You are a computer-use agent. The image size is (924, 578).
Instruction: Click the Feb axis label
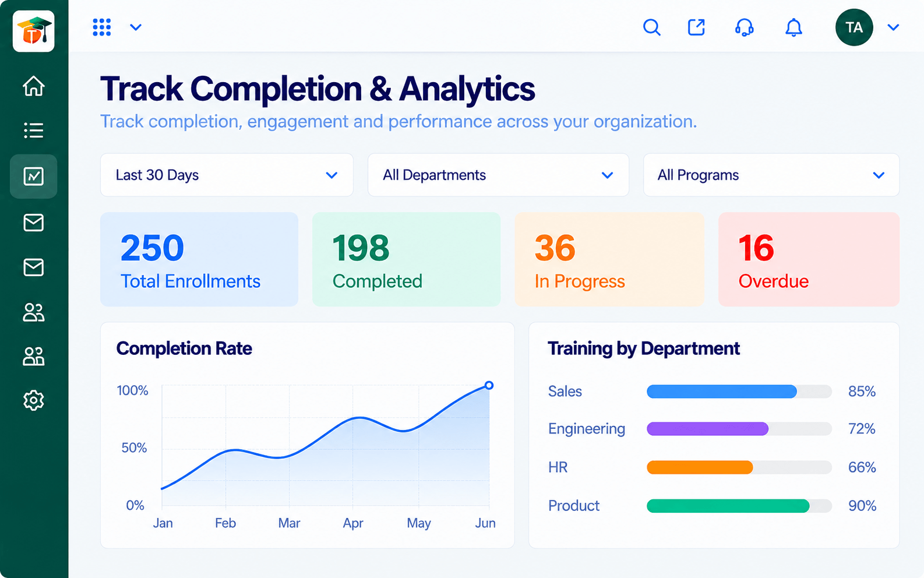pos(225,523)
